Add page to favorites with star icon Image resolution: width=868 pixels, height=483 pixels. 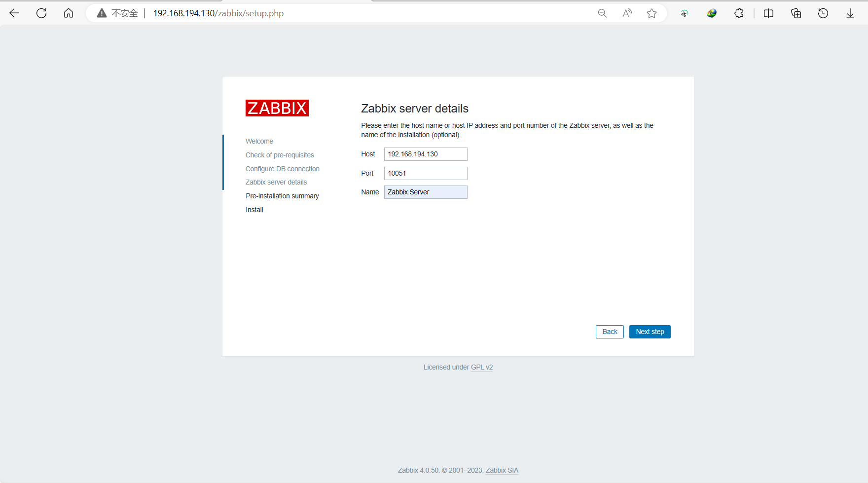[651, 13]
